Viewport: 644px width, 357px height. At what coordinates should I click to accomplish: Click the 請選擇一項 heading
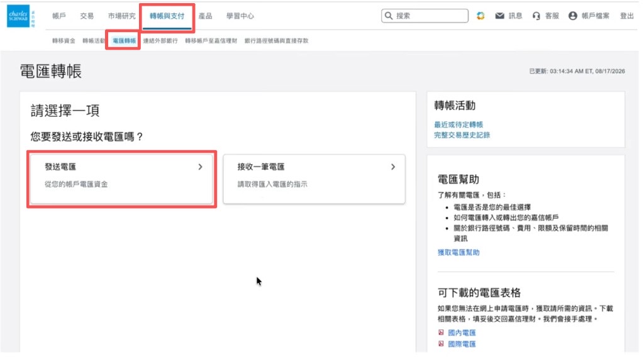65,111
